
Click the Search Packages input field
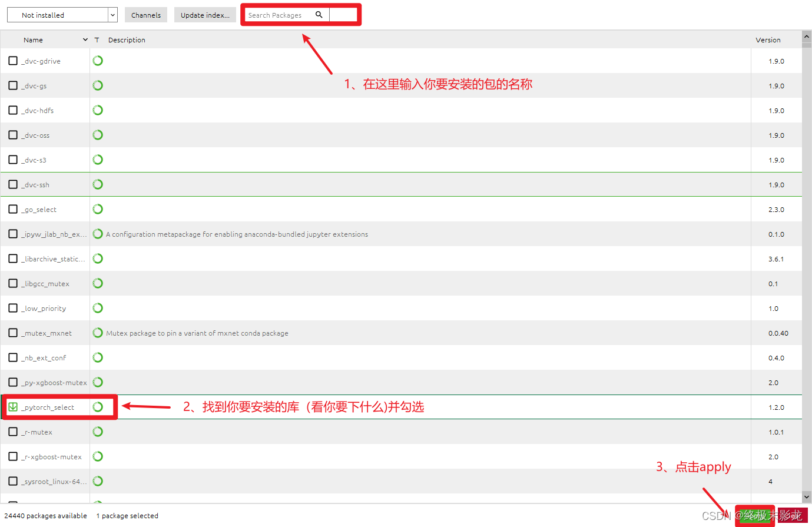click(279, 15)
